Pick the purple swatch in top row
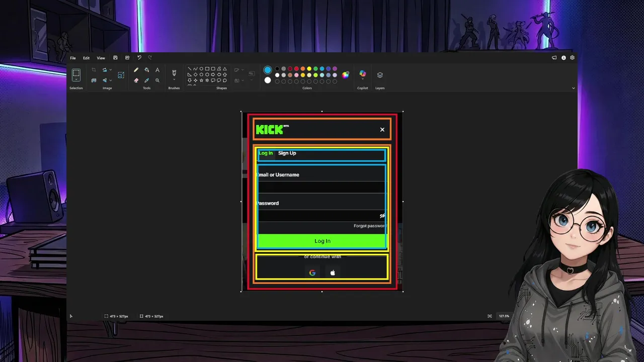 point(335,69)
